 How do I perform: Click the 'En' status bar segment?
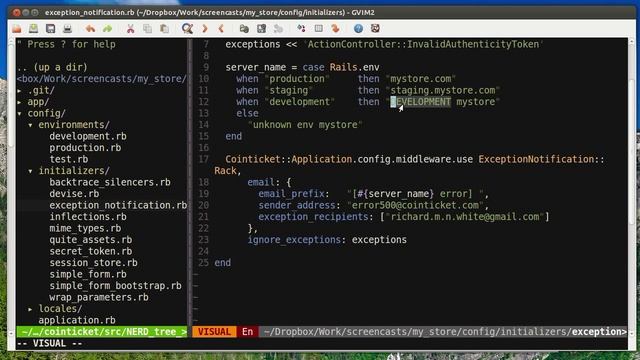point(247,332)
